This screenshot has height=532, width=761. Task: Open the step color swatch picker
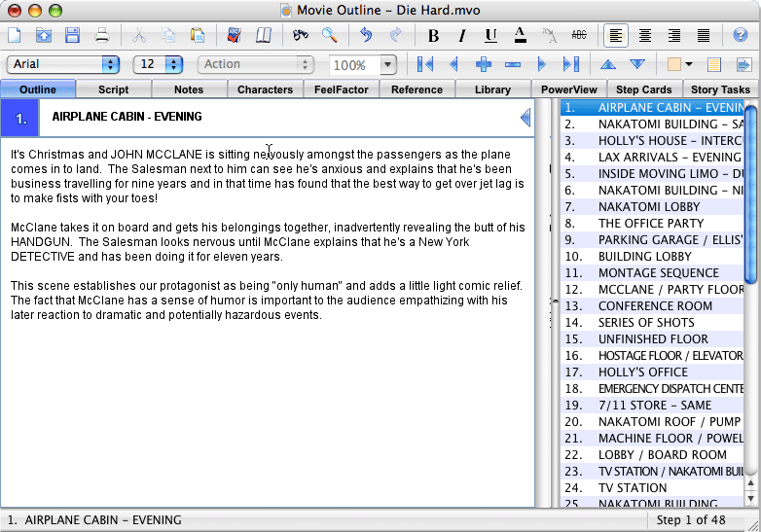click(x=679, y=64)
